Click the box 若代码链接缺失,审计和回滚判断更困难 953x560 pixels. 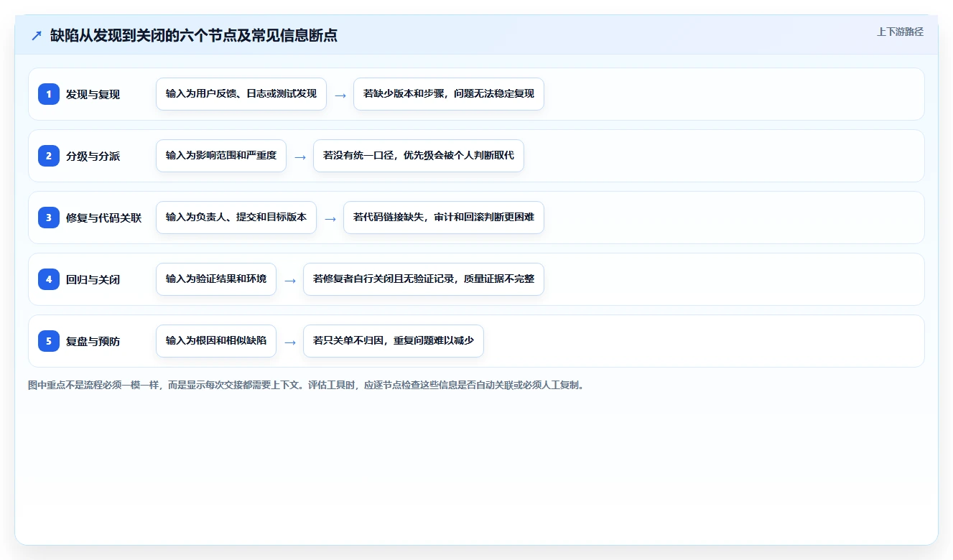point(444,218)
